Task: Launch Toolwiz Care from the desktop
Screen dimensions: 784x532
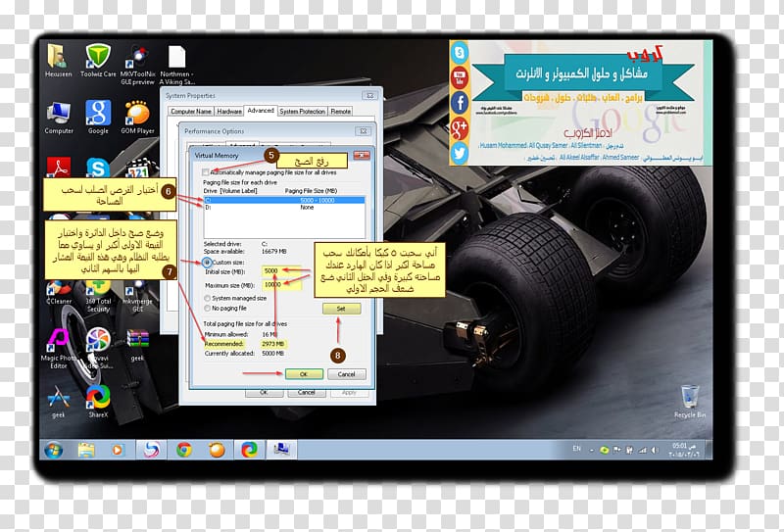Action: (98, 61)
